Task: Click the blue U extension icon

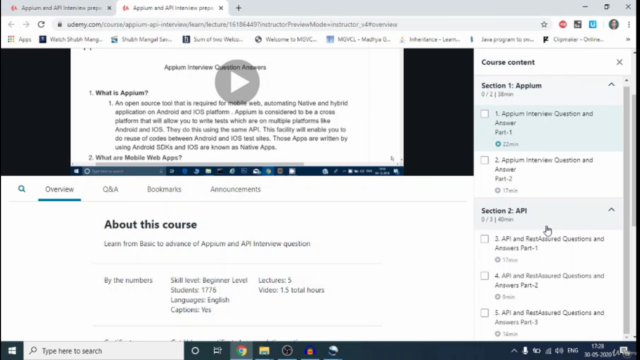Action: click(593, 24)
